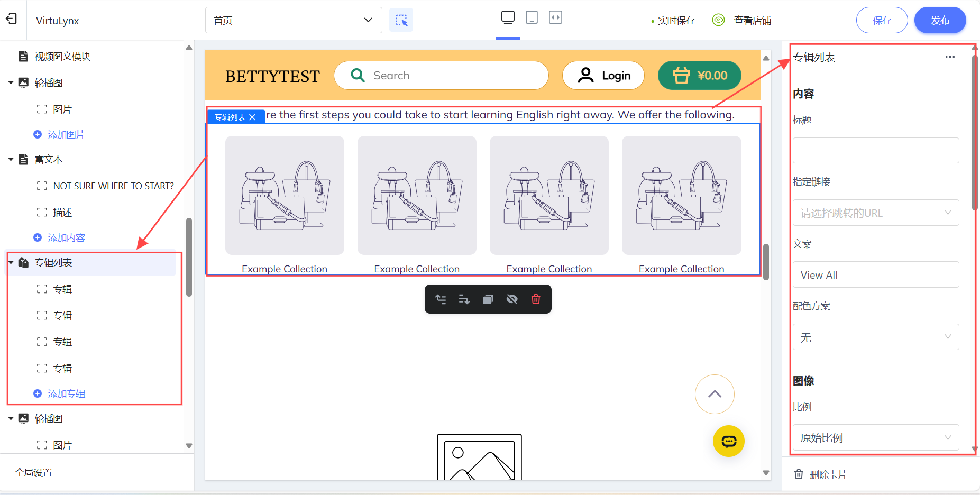Image resolution: width=980 pixels, height=495 pixels.
Task: Click the image placeholder at canvas bottom
Action: (x=479, y=457)
